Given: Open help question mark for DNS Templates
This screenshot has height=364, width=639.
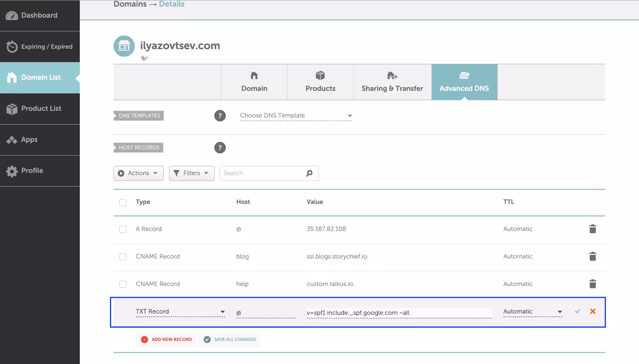Looking at the screenshot, I should 220,116.
